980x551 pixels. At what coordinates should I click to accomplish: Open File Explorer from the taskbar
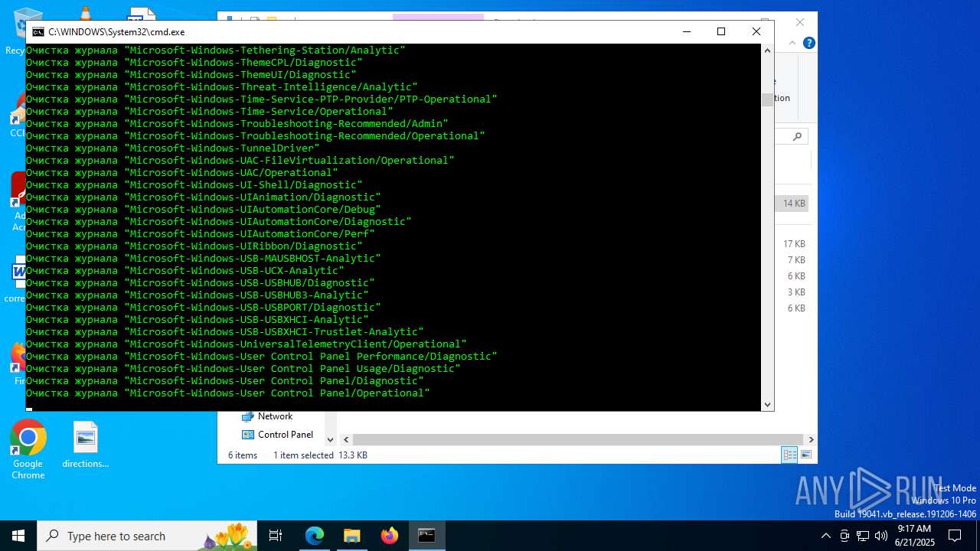pyautogui.click(x=351, y=536)
